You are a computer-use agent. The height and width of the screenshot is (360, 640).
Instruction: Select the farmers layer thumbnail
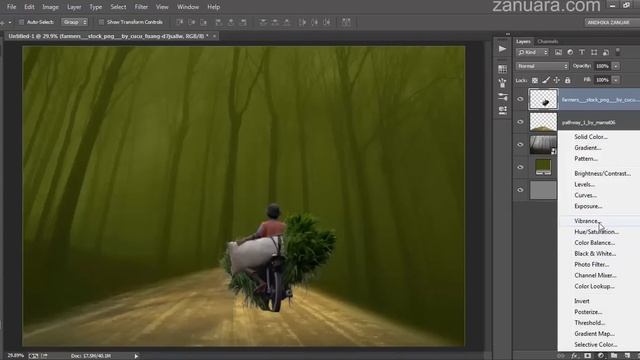tap(543, 99)
